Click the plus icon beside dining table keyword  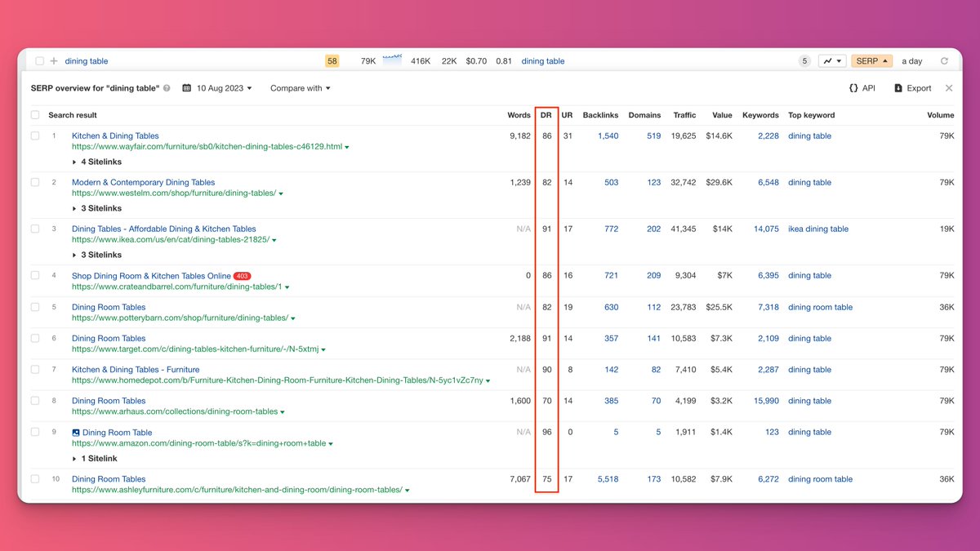point(54,61)
